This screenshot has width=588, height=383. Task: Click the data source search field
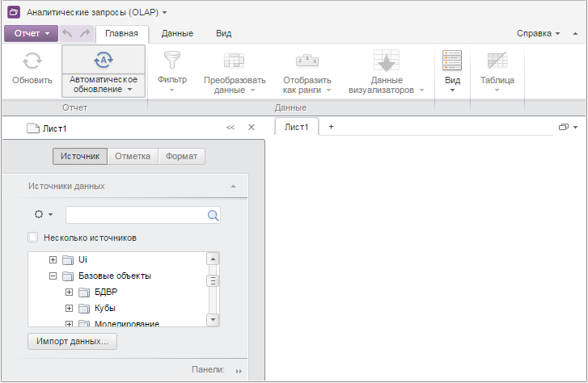click(136, 215)
